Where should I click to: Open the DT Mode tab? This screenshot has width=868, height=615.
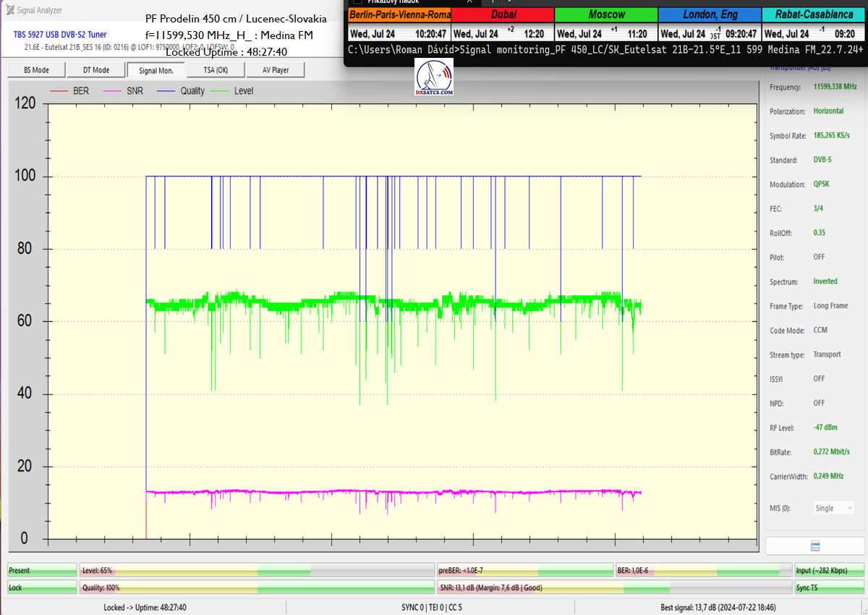click(95, 70)
